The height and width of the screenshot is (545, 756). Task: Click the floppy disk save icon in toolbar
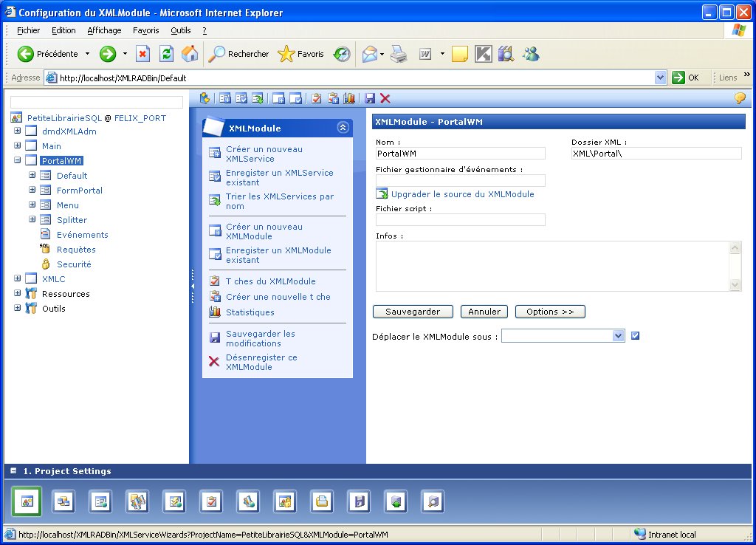coord(370,98)
